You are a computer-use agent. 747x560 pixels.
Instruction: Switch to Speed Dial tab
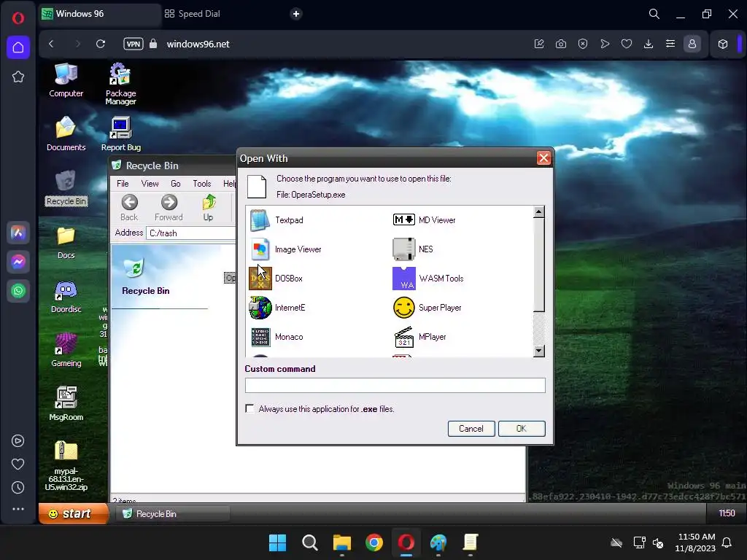click(x=193, y=14)
